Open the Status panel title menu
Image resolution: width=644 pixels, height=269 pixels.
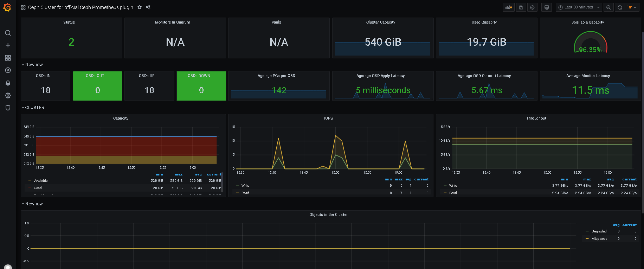[69, 22]
